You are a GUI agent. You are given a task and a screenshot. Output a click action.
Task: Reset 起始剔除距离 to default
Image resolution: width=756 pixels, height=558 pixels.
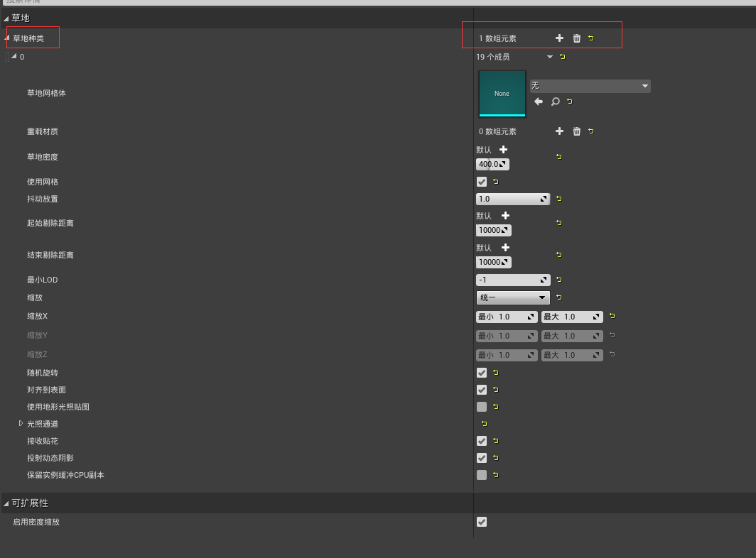pos(559,223)
